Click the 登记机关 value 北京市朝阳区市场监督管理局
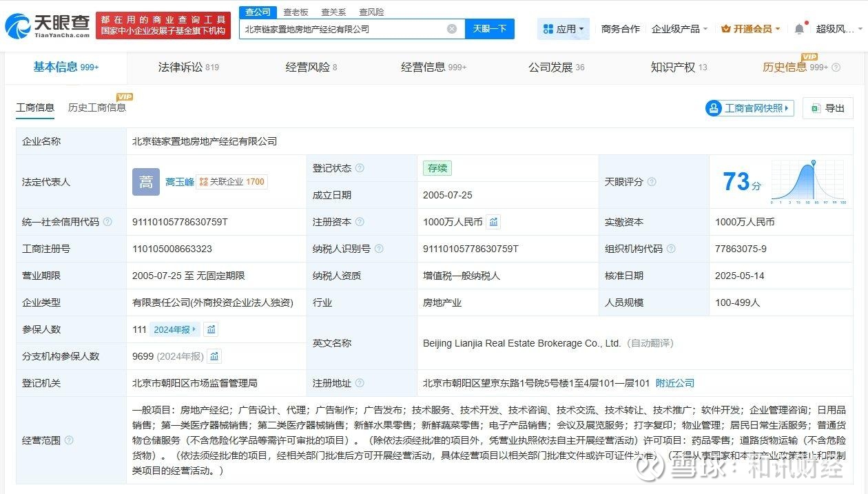Image resolution: width=868 pixels, height=494 pixels. coord(195,383)
